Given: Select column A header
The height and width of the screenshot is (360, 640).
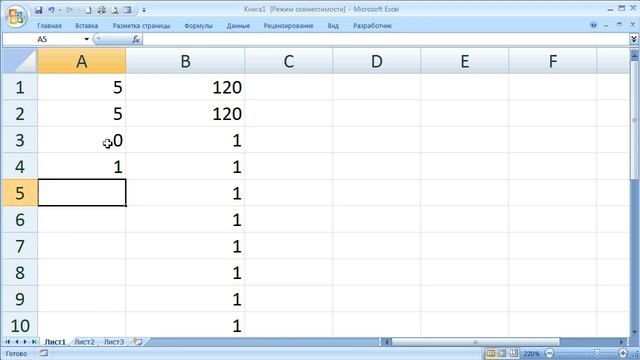Looking at the screenshot, I should (x=82, y=61).
